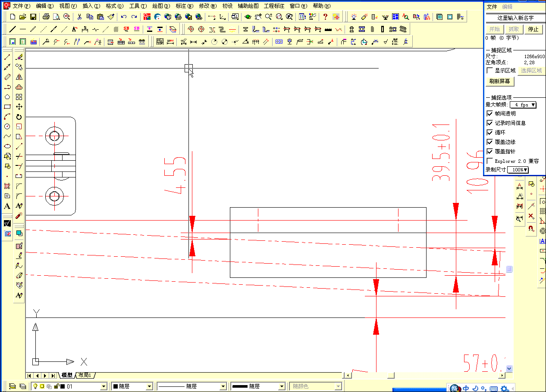Paste from clipboard using the toolbar icon
The image size is (546, 392).
point(100,17)
